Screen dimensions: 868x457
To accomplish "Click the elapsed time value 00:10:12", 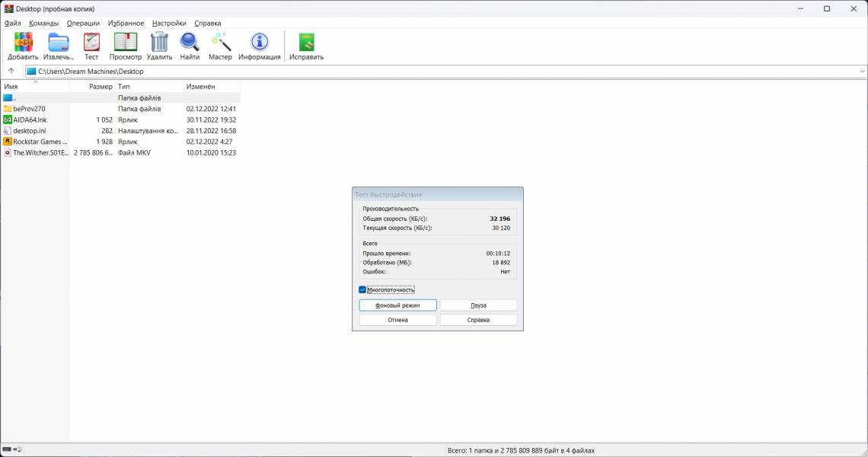I will point(498,253).
